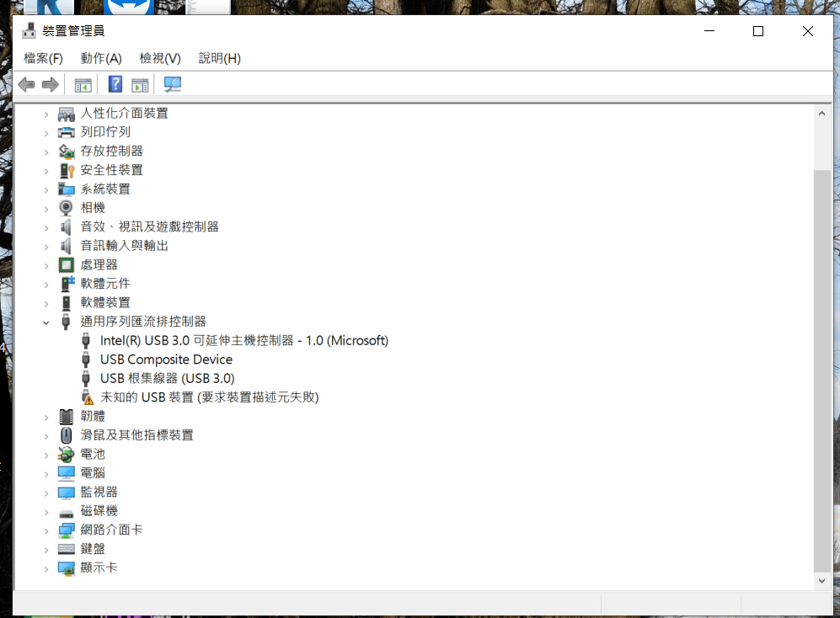Image resolution: width=840 pixels, height=618 pixels.
Task: Click the Back arrow toolbar icon
Action: [x=26, y=84]
